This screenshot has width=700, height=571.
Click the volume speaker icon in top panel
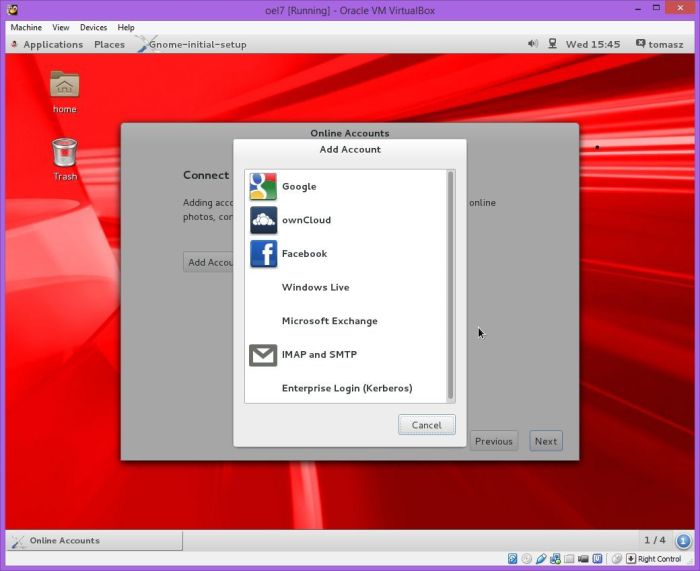tap(532, 44)
